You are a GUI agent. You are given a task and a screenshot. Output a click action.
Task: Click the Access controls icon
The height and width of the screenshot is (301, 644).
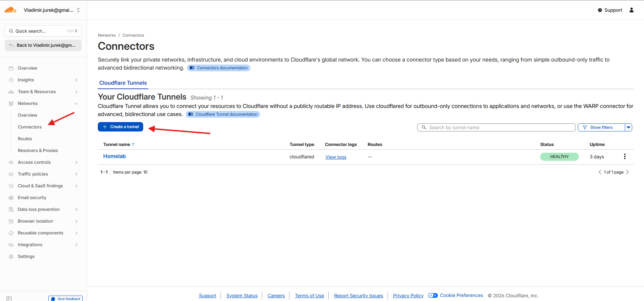pos(11,162)
